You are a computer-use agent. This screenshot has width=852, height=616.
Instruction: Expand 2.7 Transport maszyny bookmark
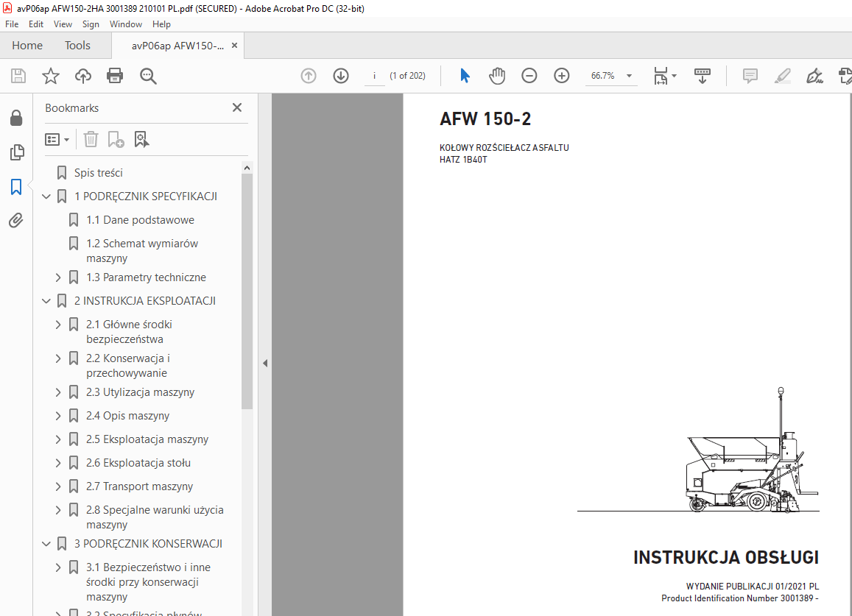click(x=58, y=486)
